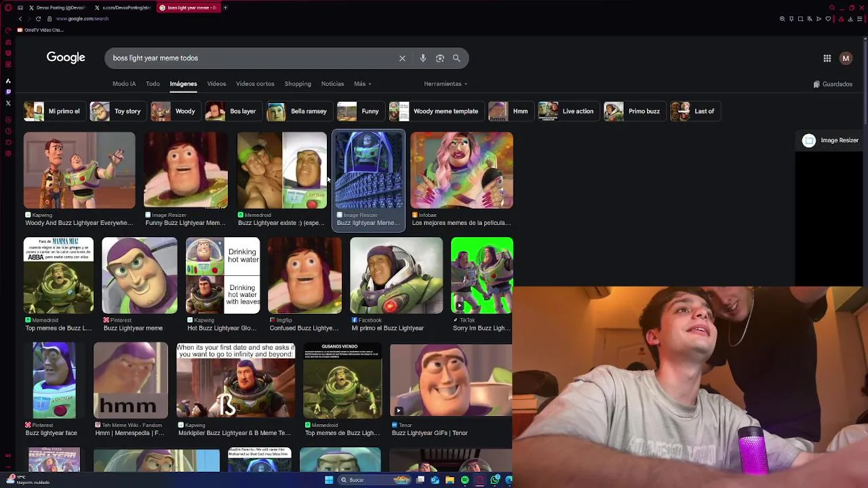Image resolution: width=868 pixels, height=488 pixels.
Task: Open the Google apps grid
Action: [x=827, y=58]
